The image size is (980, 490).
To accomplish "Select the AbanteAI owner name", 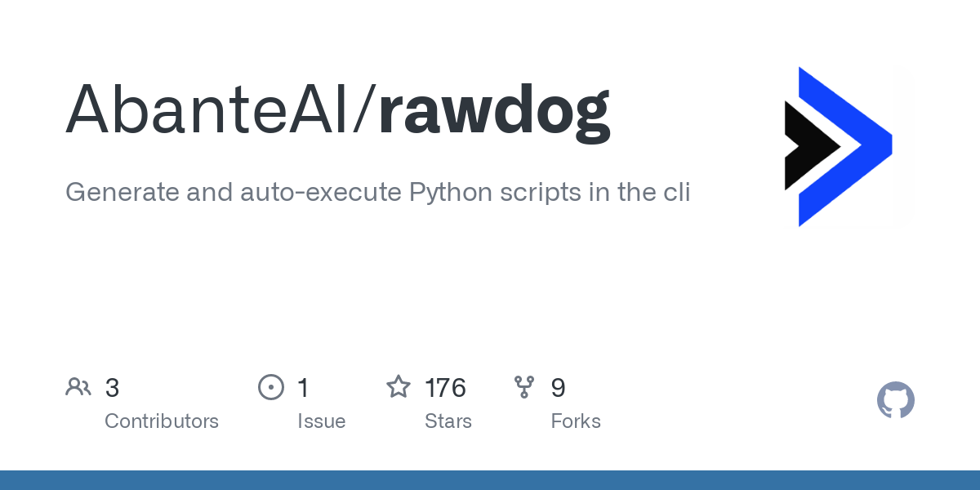I will (208, 109).
